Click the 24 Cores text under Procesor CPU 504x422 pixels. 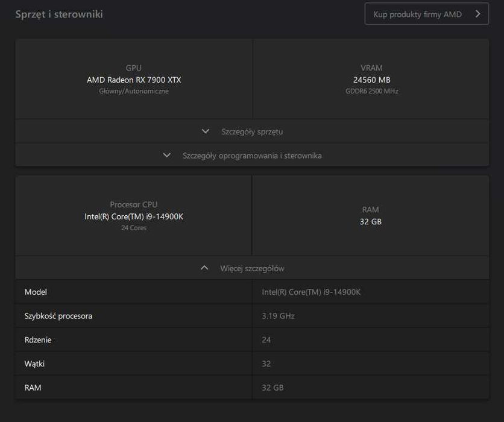click(x=134, y=228)
